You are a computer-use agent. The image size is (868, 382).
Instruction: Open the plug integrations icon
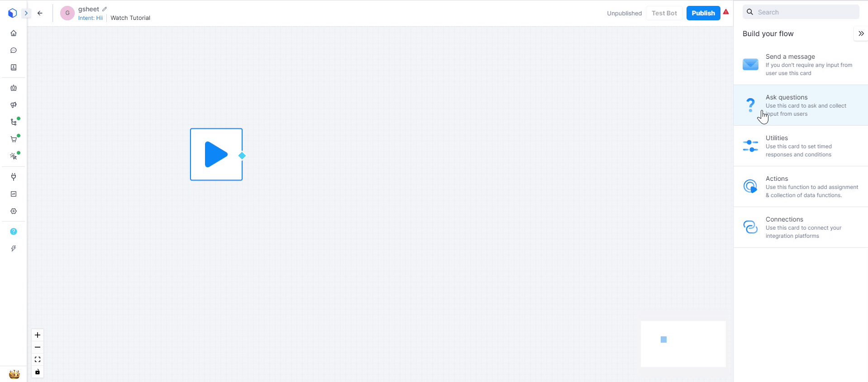(x=14, y=177)
